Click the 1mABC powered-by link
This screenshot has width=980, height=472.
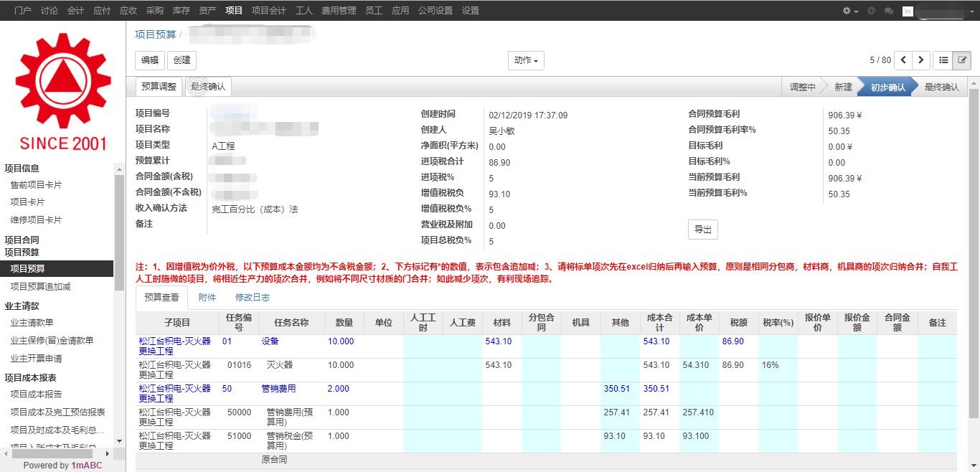(x=87, y=466)
